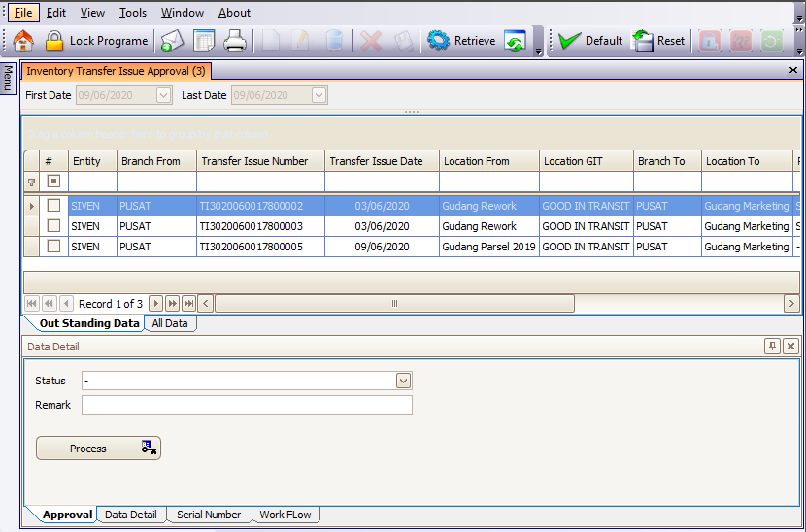Open the File menu

click(x=23, y=13)
